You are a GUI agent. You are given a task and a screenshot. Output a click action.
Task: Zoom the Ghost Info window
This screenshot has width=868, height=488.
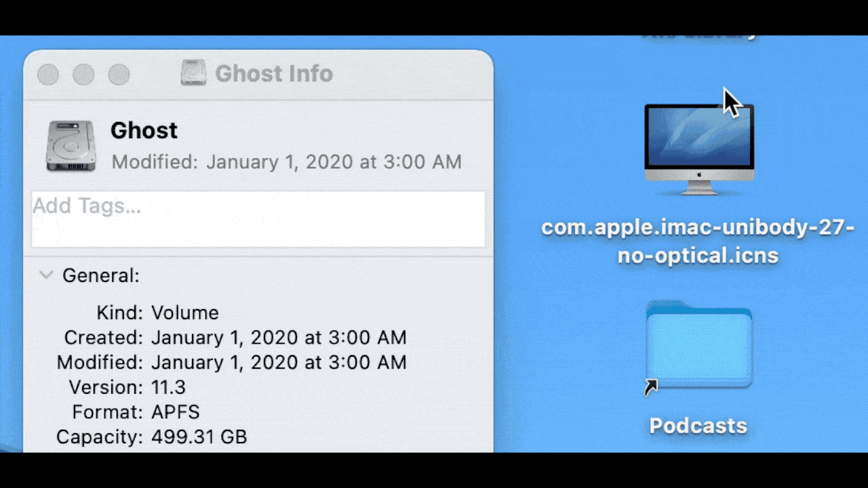tap(119, 74)
